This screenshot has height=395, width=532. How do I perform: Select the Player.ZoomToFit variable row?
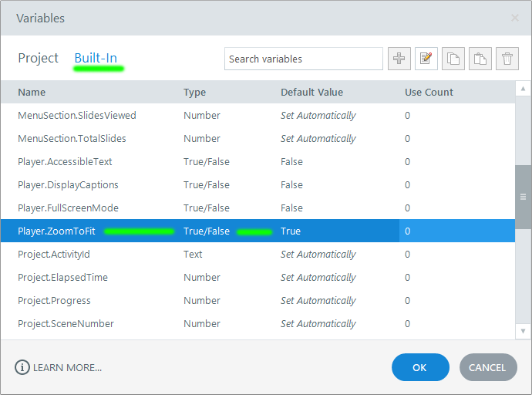[56, 231]
